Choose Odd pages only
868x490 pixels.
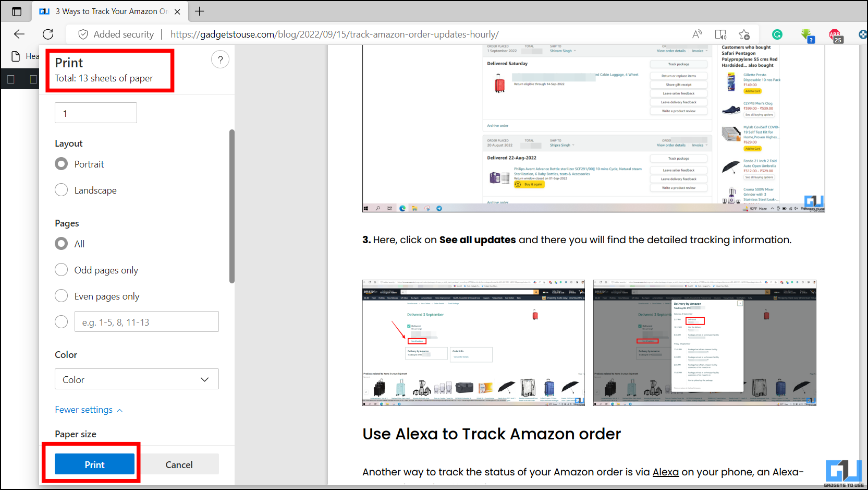click(x=62, y=270)
